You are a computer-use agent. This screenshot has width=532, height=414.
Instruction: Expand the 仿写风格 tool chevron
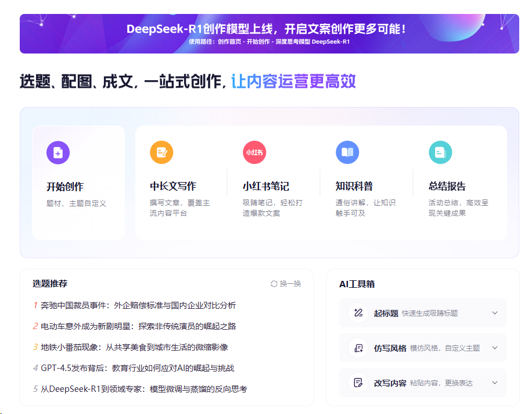[495, 348]
